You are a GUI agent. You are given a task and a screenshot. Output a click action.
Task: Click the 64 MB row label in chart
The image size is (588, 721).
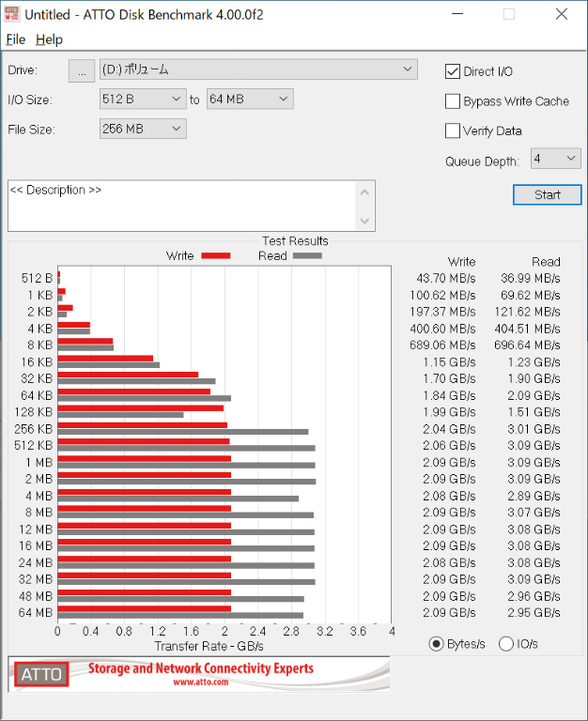36,613
